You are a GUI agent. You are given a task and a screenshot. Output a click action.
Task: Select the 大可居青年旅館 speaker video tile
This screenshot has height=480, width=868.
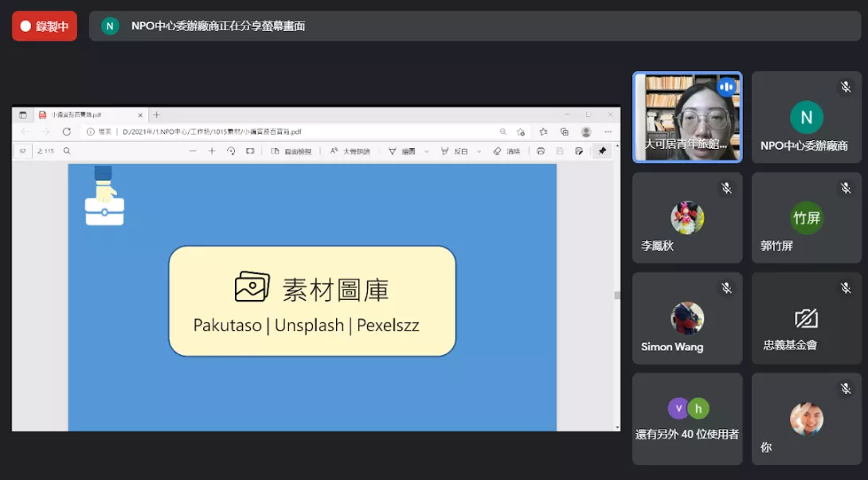tap(687, 117)
